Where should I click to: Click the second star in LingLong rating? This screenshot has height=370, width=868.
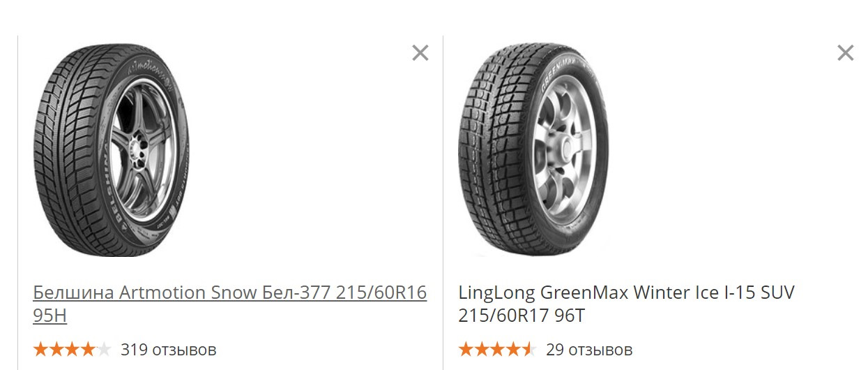click(482, 349)
